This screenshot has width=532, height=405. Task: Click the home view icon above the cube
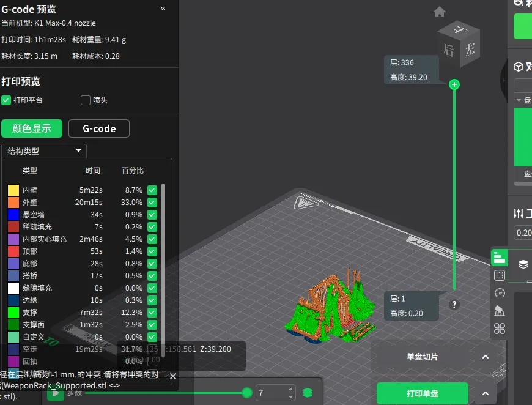[x=439, y=12]
